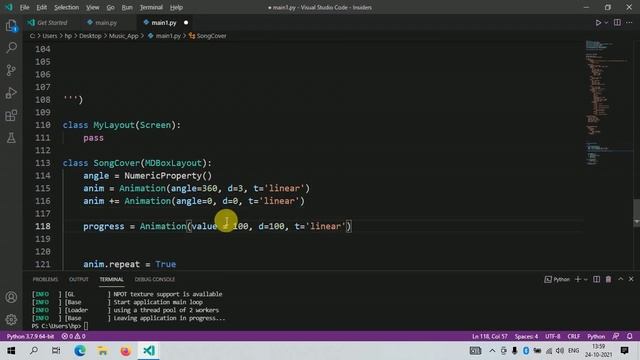Switch to the Problems panel tab
Image resolution: width=640 pixels, height=360 pixels.
[45, 279]
